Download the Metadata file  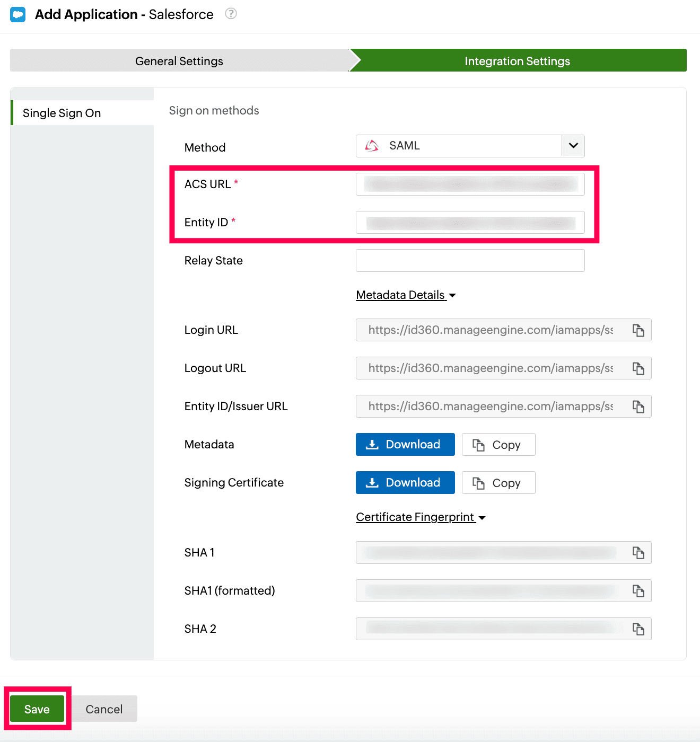(x=405, y=444)
